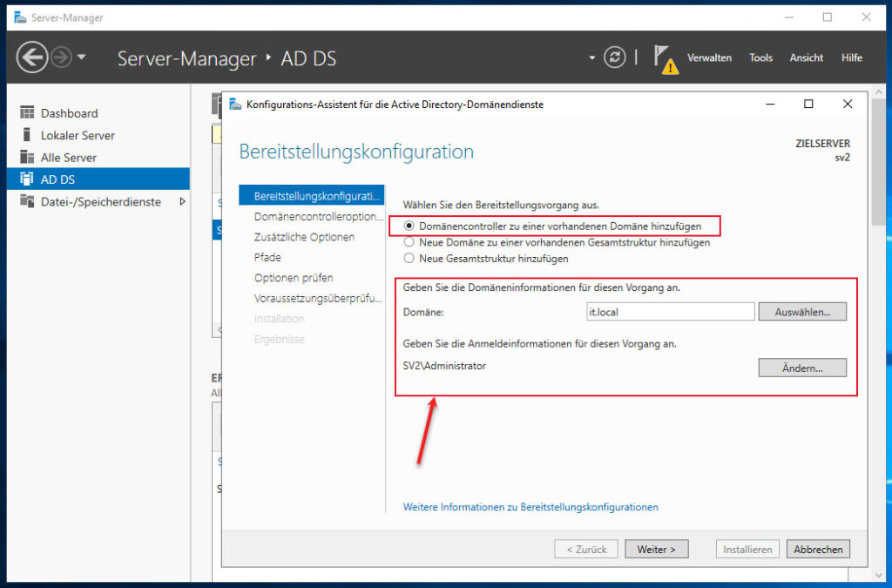Click the Datei-/Speicherdienste icon
892x588 pixels.
(27, 200)
